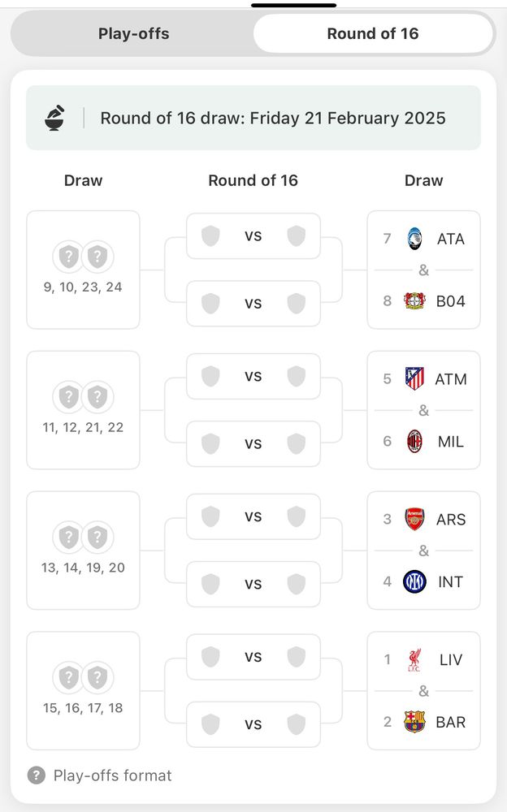Switch to the Play-offs tab

pos(134,33)
